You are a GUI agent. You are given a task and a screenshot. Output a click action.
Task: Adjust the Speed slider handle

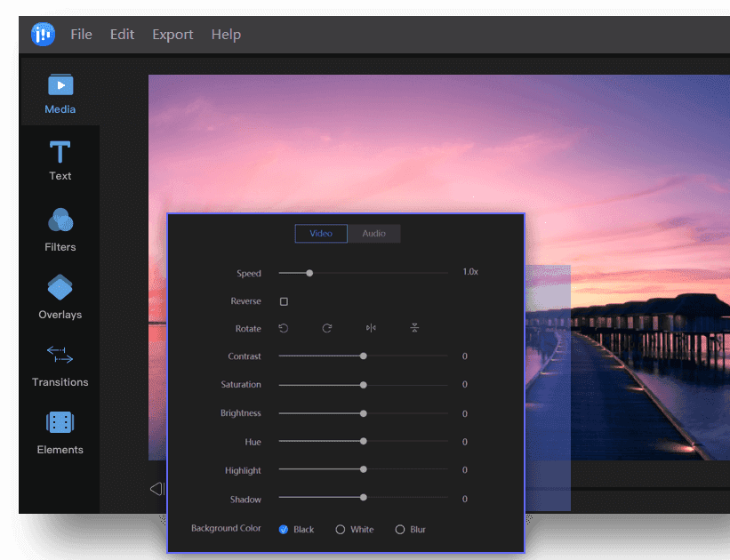[309, 273]
